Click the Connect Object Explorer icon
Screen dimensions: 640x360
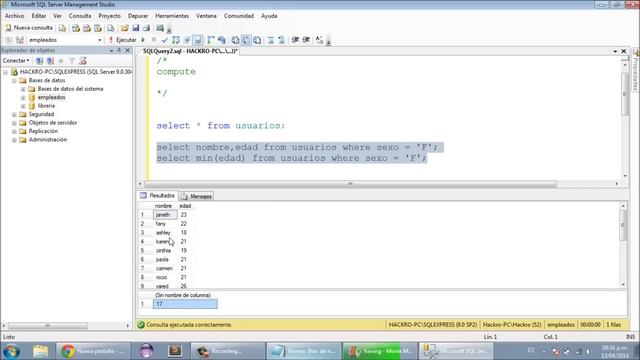tap(39, 61)
